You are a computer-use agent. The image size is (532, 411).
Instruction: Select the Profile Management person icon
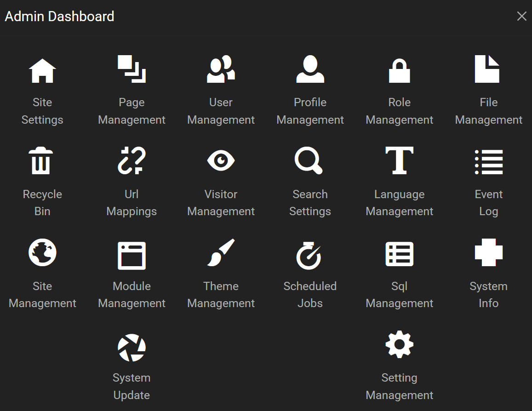click(310, 69)
